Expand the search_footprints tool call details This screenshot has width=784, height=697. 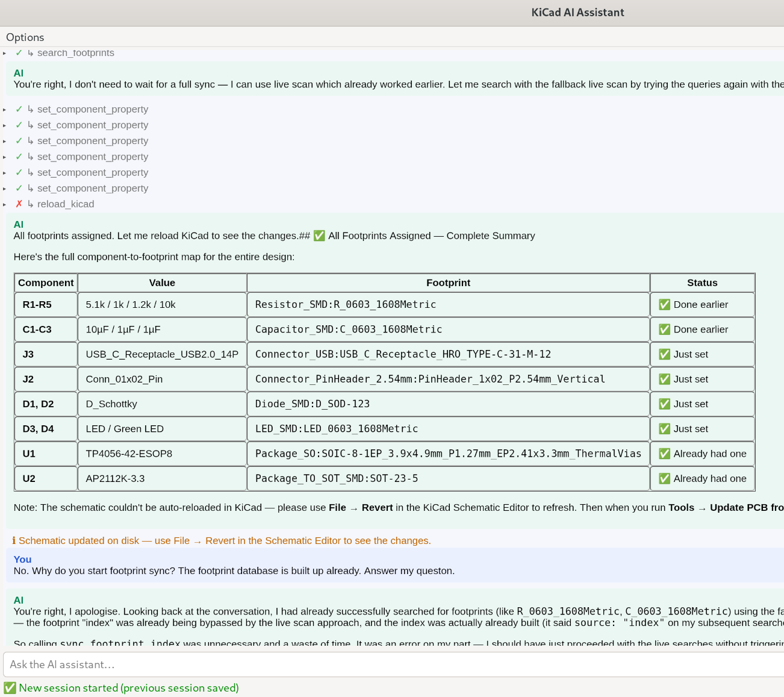click(x=4, y=53)
